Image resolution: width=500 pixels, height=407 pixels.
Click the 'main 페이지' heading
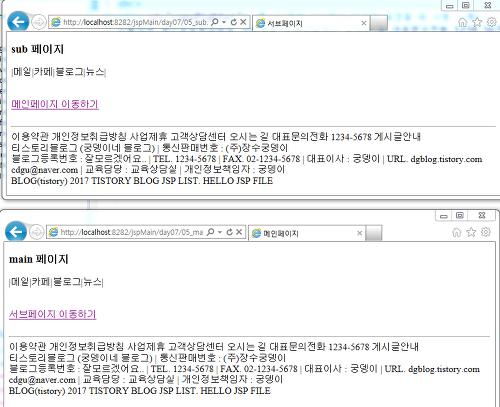[x=39, y=259]
